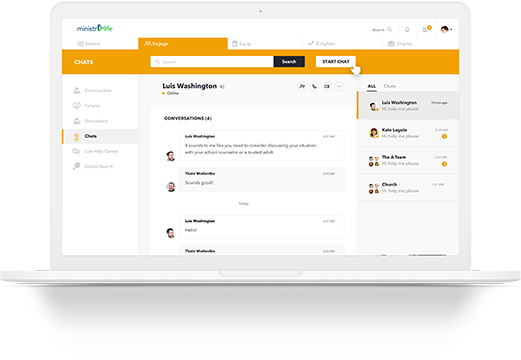
Task: Open the more options ellipsis icon
Action: pos(339,86)
